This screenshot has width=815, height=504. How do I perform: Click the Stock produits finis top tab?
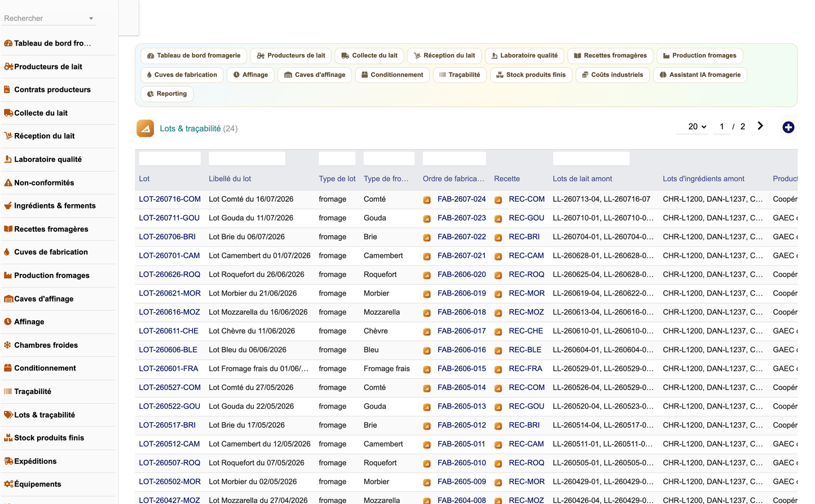[531, 75]
